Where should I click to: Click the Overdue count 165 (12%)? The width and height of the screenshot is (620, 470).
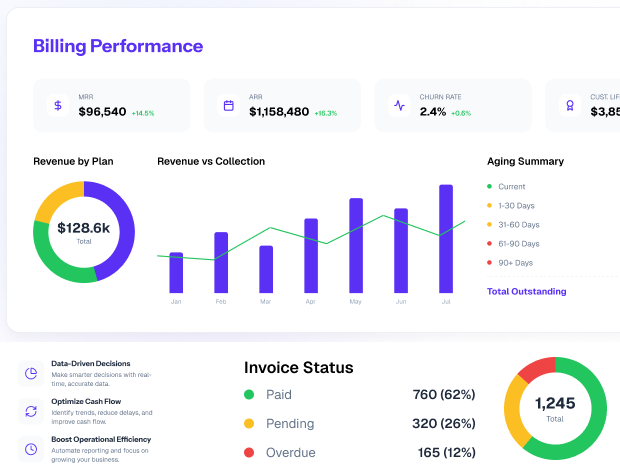click(446, 453)
